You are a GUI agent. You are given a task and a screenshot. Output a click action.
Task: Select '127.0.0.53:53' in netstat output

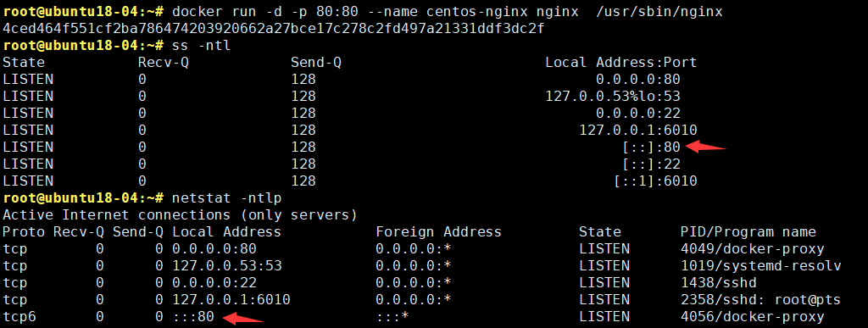click(x=227, y=265)
